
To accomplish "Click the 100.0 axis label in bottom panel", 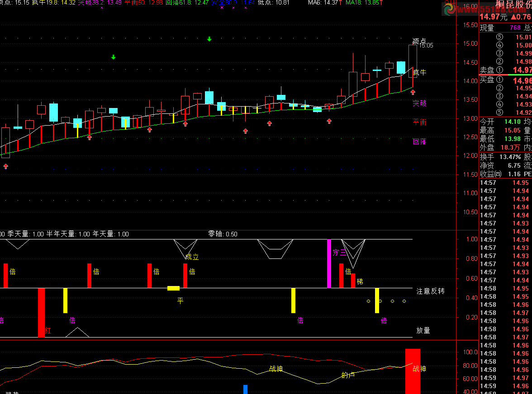I will pos(470,352).
